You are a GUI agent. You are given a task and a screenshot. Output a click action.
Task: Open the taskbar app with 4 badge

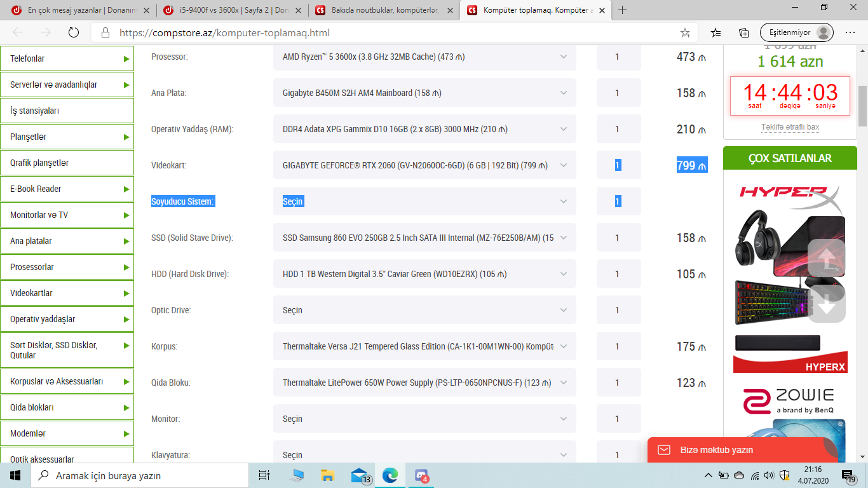(421, 475)
